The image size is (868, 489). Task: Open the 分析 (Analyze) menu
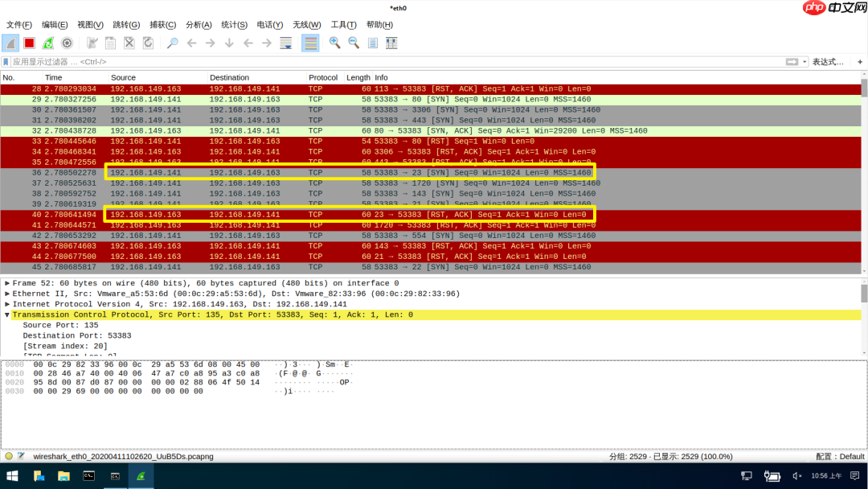point(198,24)
